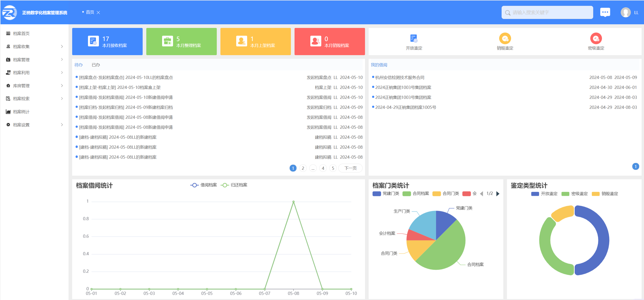The image size is (644, 300).
Task: Open 开放鉴定 icon
Action: point(414,38)
